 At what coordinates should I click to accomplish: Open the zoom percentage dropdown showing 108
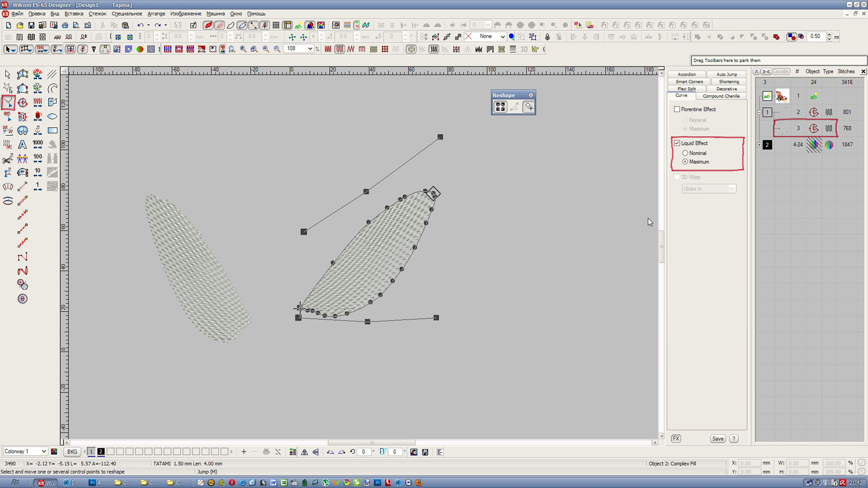pos(310,49)
